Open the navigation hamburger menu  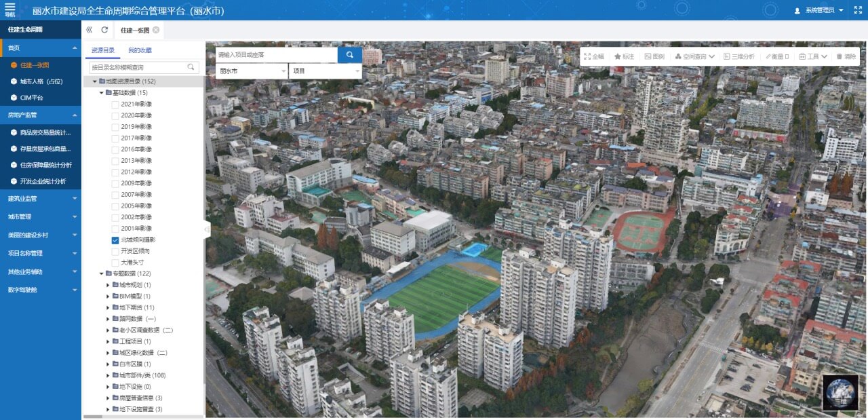(x=9, y=9)
